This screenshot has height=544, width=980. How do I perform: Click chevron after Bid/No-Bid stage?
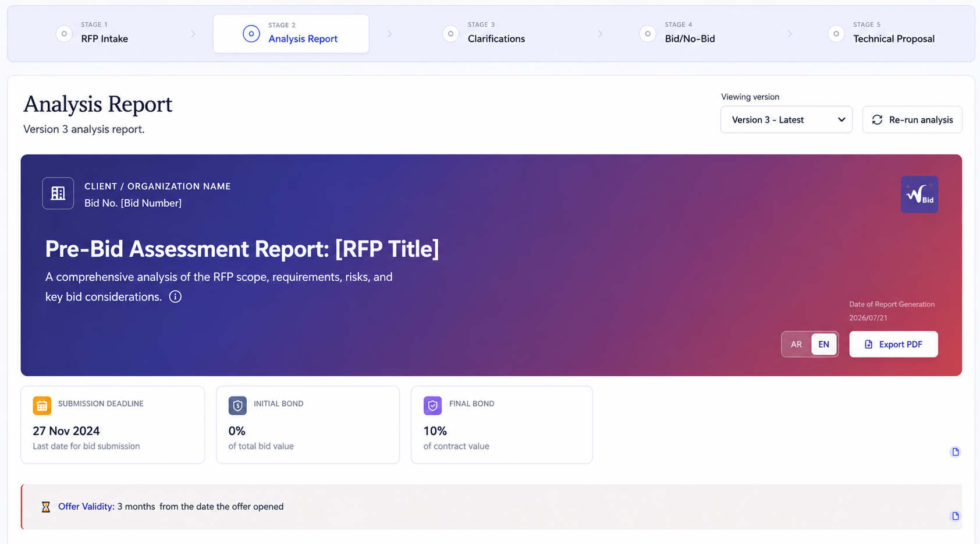(790, 34)
